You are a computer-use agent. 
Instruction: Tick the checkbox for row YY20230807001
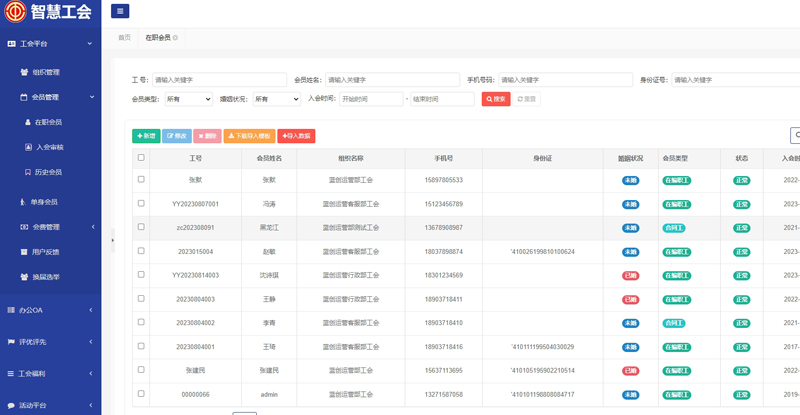[141, 203]
